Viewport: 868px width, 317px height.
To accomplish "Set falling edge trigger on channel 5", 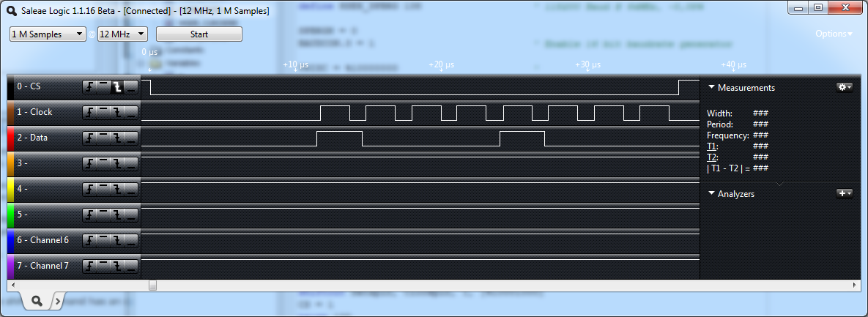I will [116, 215].
